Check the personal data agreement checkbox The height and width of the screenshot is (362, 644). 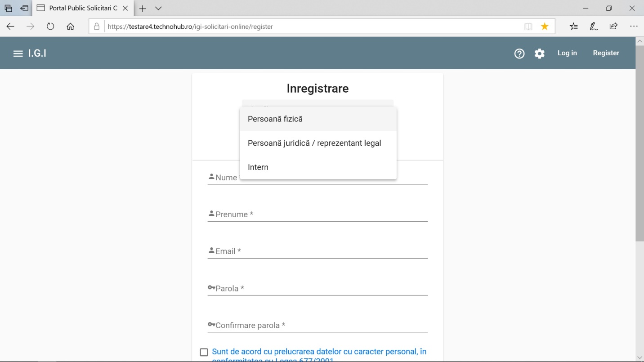tap(204, 352)
